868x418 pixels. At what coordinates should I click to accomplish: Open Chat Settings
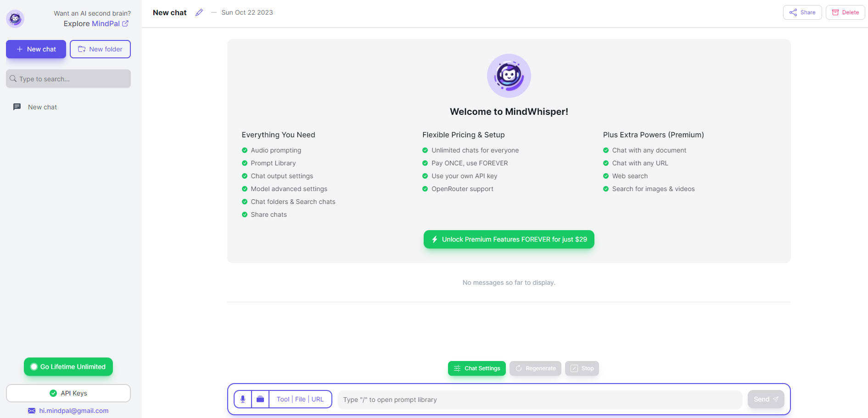[x=476, y=368]
